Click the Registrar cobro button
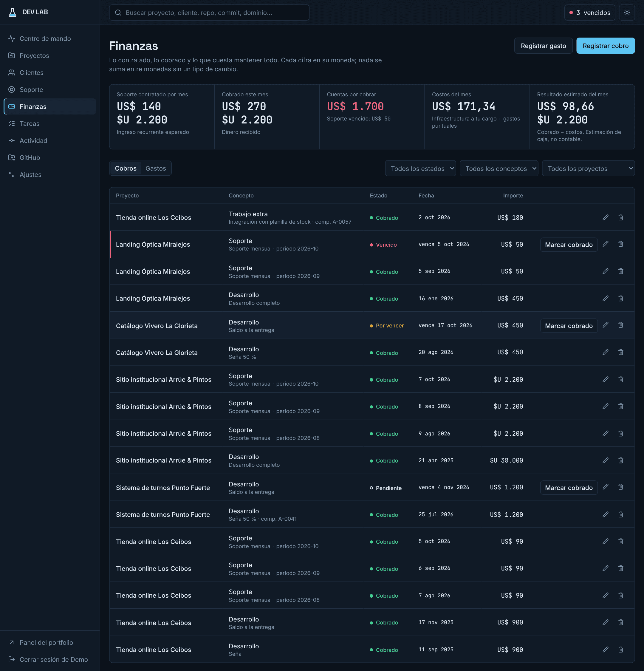Image resolution: width=644 pixels, height=671 pixels. point(605,46)
